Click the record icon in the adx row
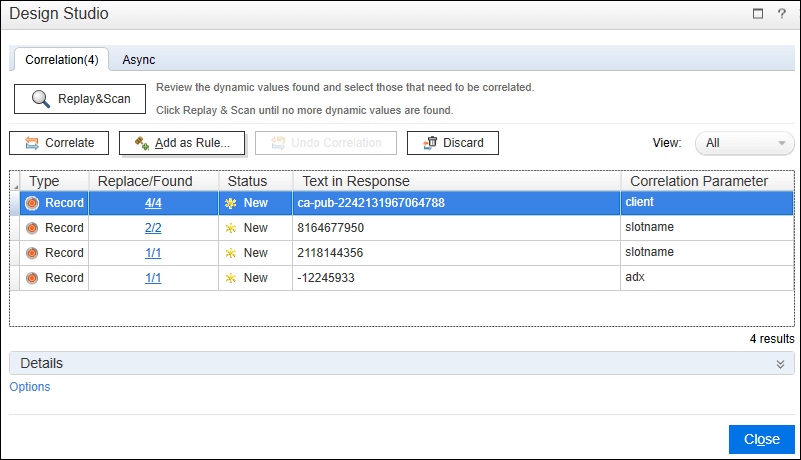Image resolution: width=801 pixels, height=460 pixels. click(32, 277)
